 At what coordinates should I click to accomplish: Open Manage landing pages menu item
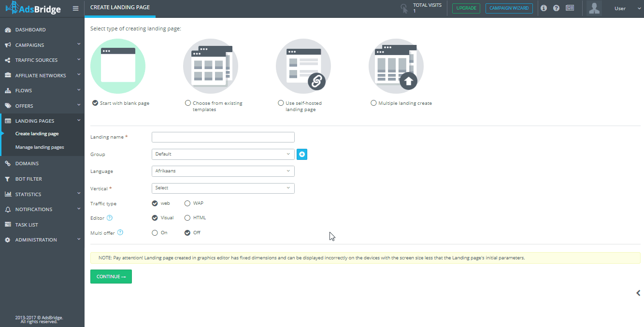coord(40,147)
